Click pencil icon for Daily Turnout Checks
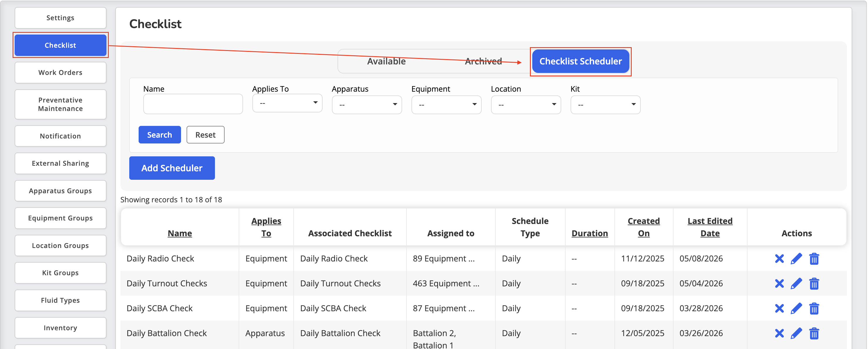Viewport: 868px width, 349px height. coord(796,284)
